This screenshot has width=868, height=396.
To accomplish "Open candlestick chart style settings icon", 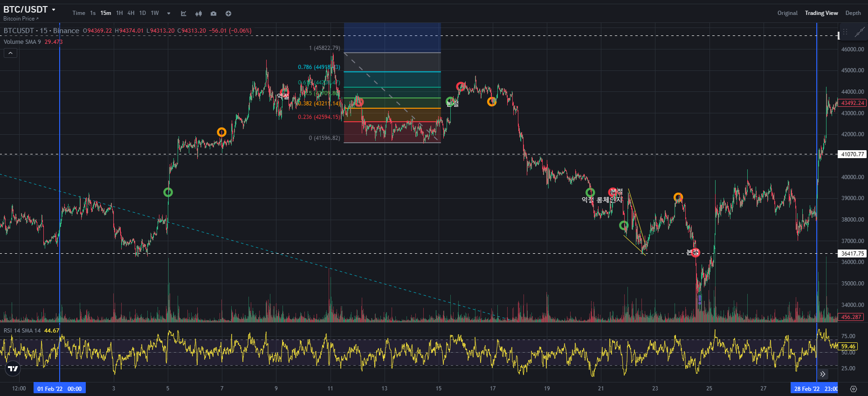I will tap(199, 14).
